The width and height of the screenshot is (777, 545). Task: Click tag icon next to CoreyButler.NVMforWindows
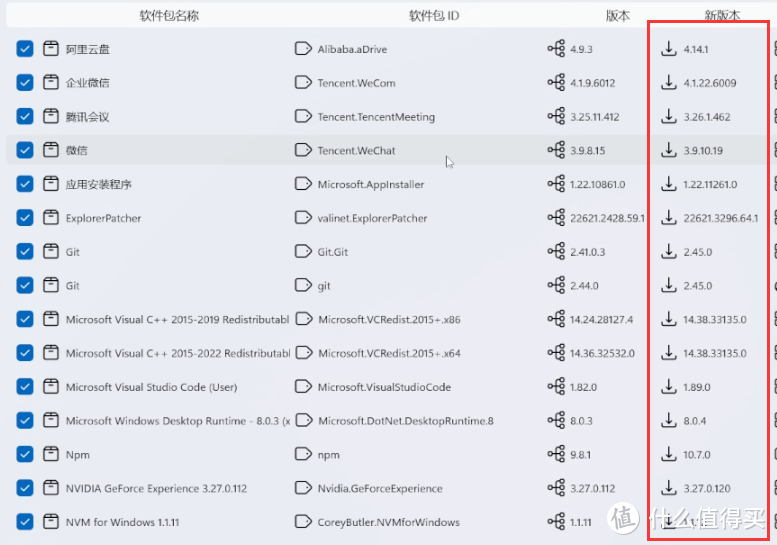303,521
